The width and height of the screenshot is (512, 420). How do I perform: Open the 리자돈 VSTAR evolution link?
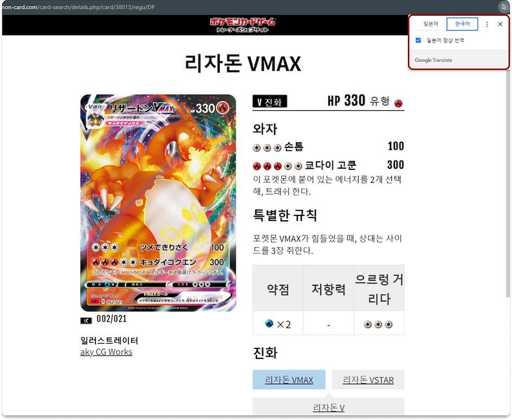[x=368, y=379]
